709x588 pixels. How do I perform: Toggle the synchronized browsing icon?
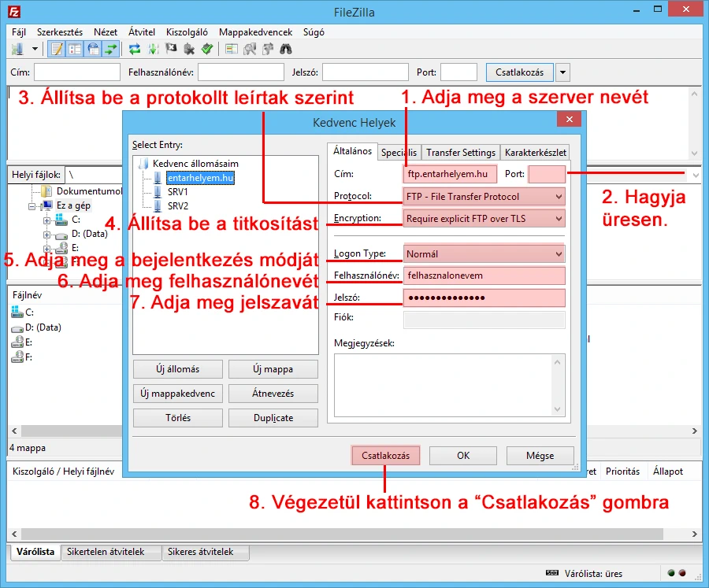pos(268,49)
